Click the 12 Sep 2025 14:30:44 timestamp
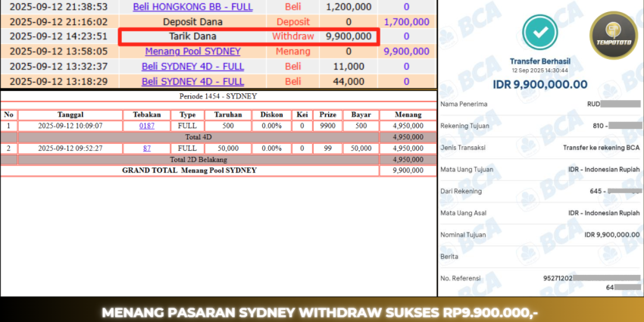 539,70
